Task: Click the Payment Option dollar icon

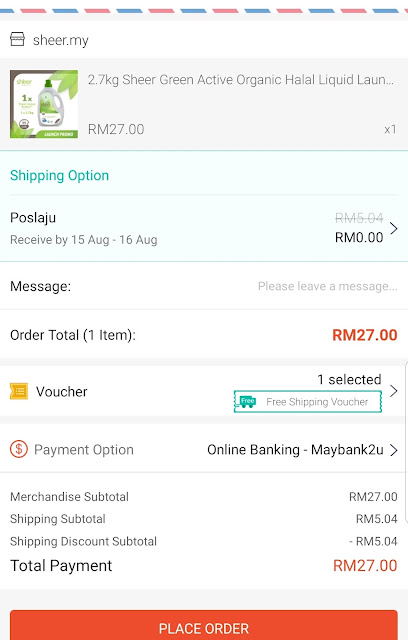Action: pyautogui.click(x=19, y=449)
